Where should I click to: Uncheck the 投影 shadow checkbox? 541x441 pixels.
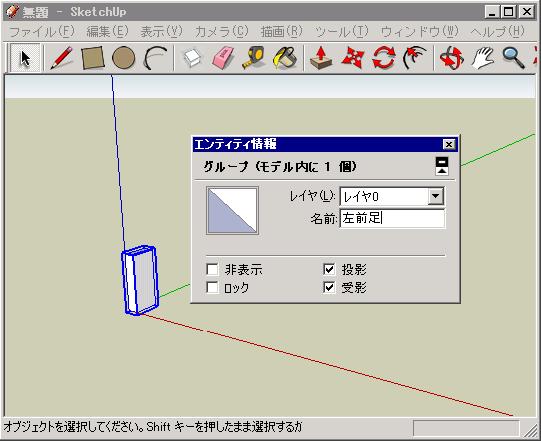[329, 269]
